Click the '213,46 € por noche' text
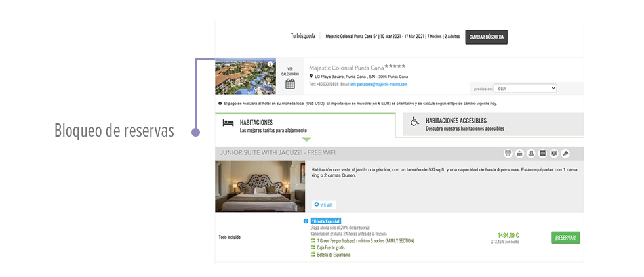 505,242
